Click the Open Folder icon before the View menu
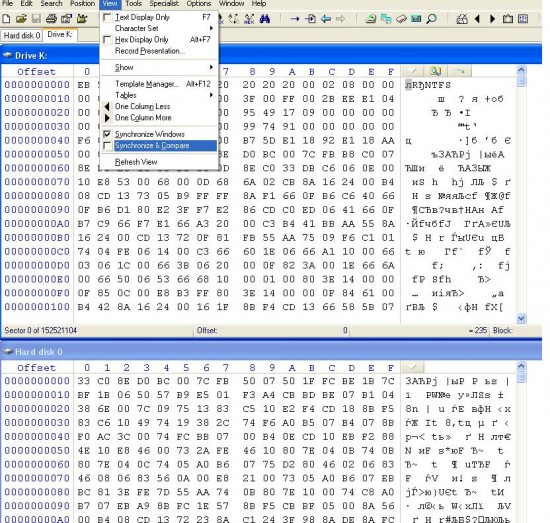This screenshot has height=523, width=550. [x=82, y=19]
